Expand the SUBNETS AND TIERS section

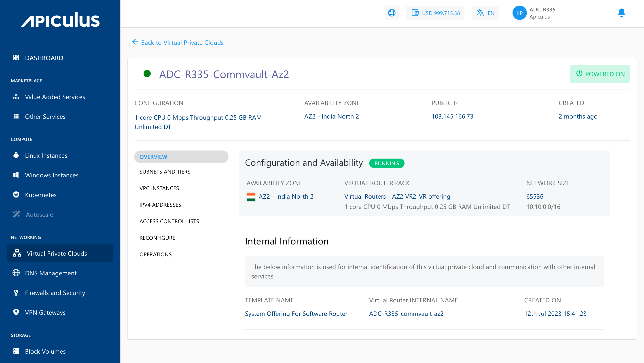click(x=165, y=172)
